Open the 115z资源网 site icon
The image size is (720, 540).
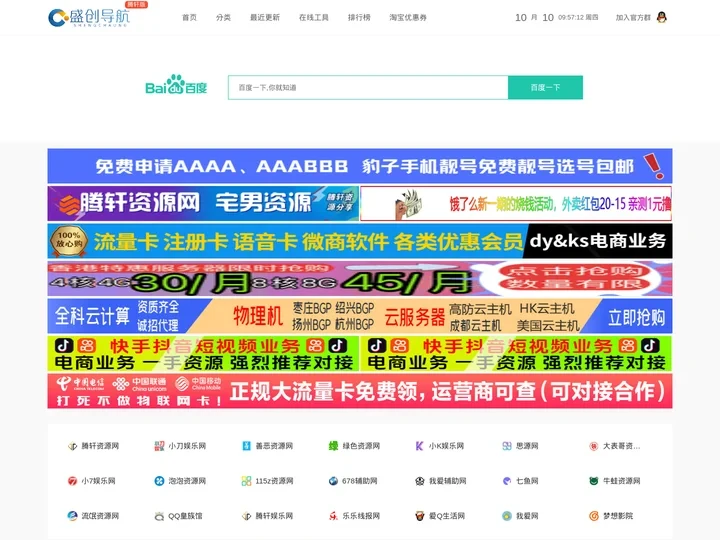[x=247, y=481]
